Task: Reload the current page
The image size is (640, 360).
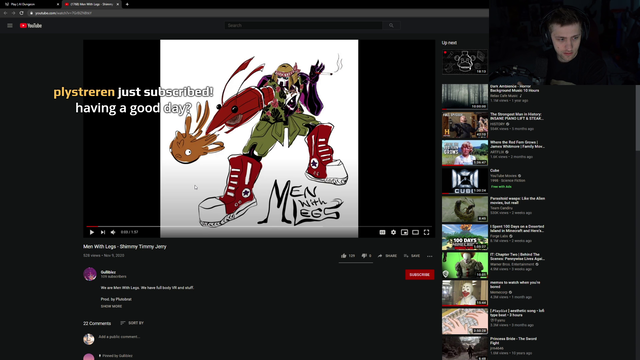Action: (22, 13)
